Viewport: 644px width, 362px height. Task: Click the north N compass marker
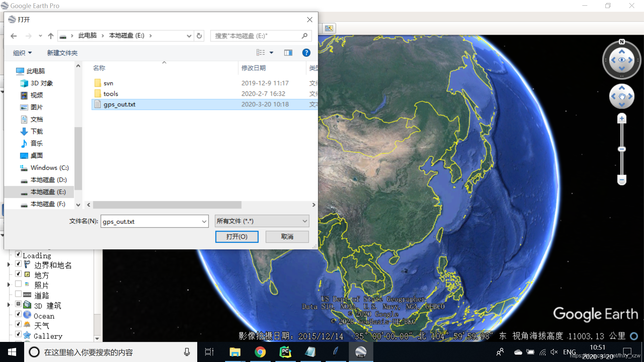(622, 42)
